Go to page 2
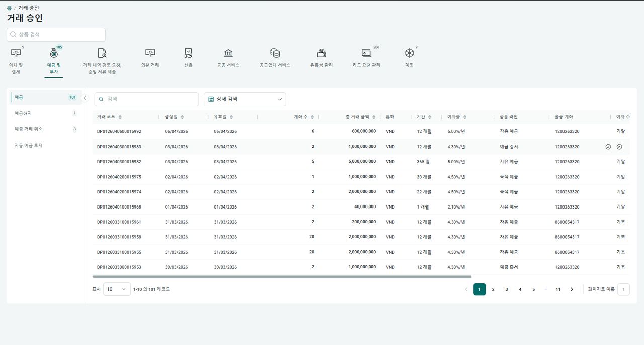The height and width of the screenshot is (345, 644). coord(493,289)
